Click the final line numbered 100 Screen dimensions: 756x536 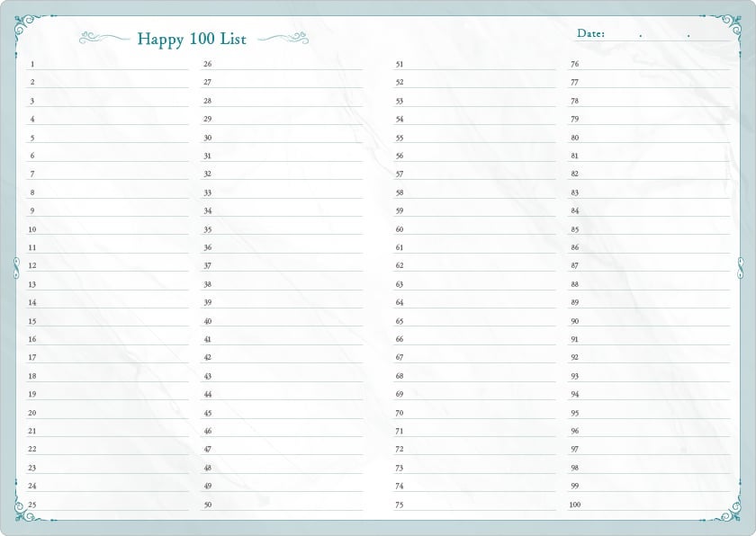654,505
